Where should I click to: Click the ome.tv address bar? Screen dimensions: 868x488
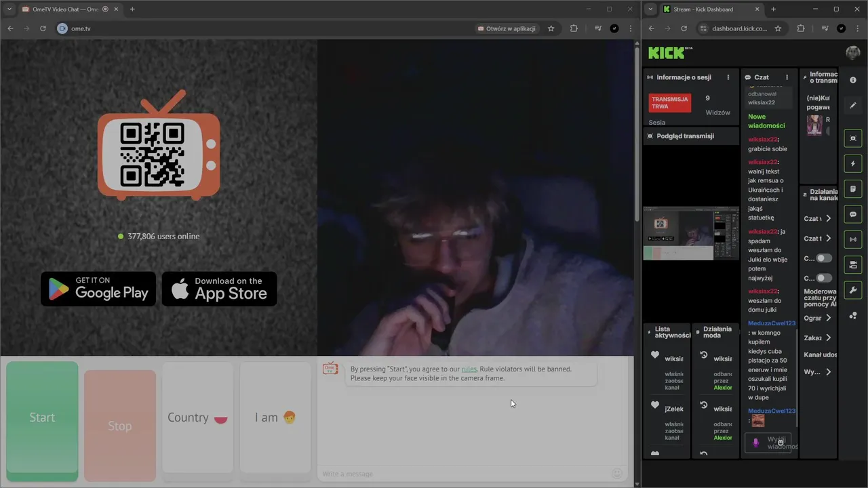pos(264,28)
